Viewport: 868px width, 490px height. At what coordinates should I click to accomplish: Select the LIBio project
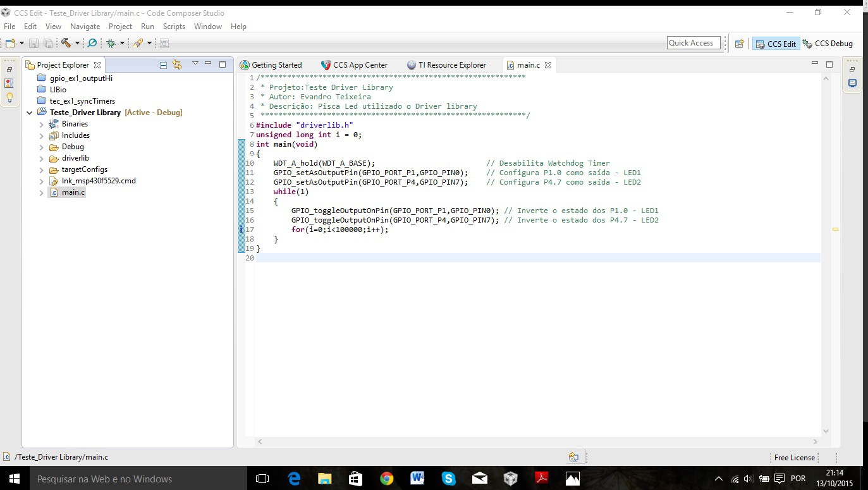point(51,90)
